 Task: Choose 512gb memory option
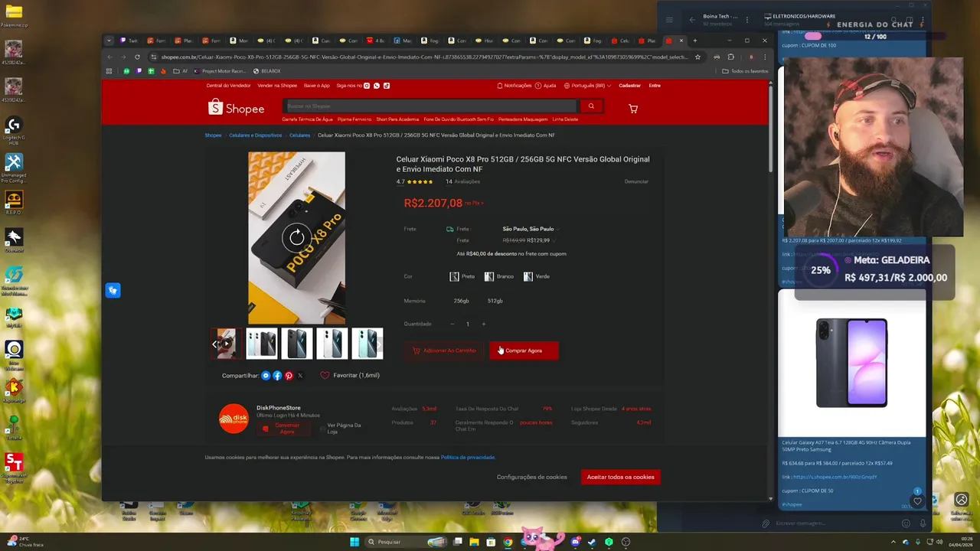(x=495, y=301)
